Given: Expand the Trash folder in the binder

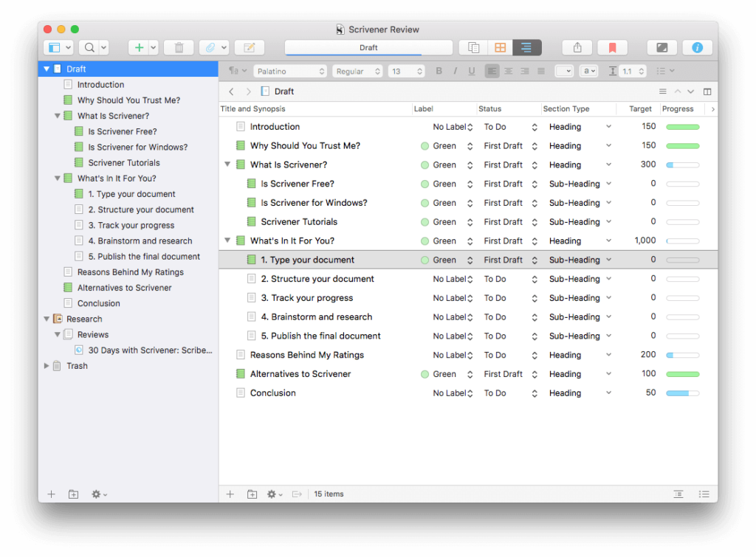Looking at the screenshot, I should (46, 365).
